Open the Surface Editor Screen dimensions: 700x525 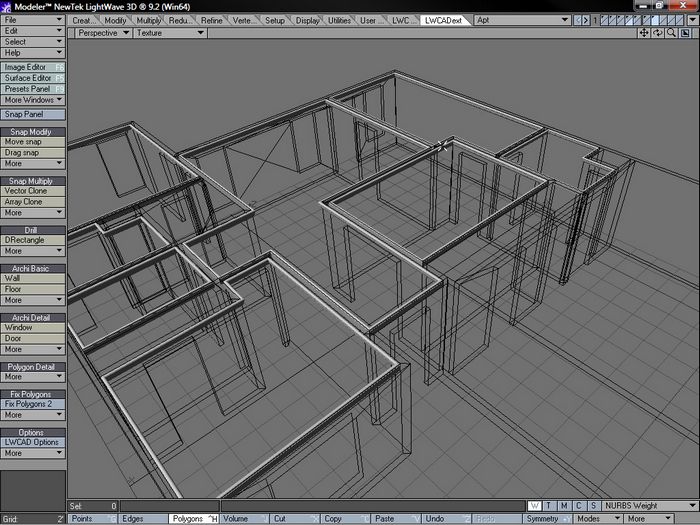tap(28, 78)
